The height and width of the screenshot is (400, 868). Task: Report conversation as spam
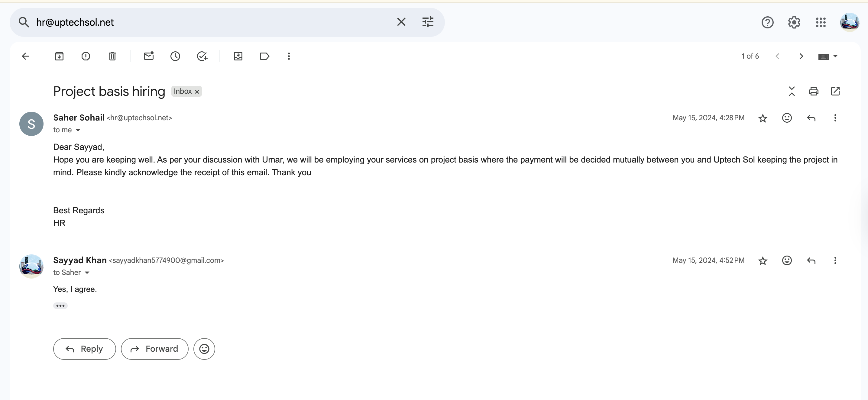tap(86, 56)
